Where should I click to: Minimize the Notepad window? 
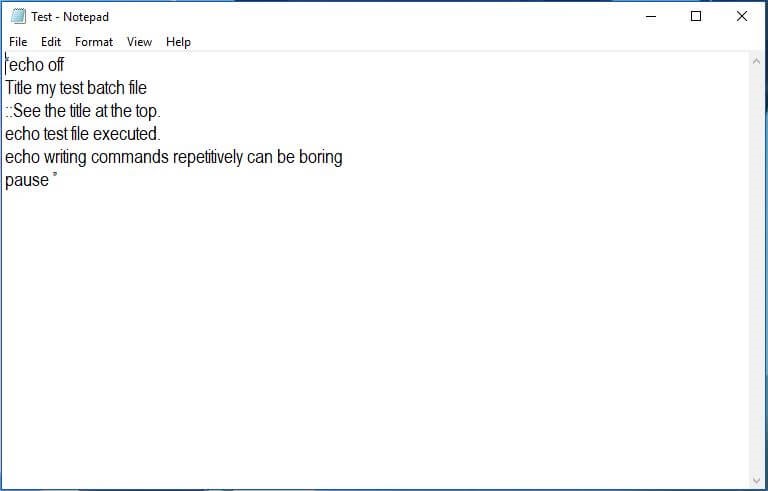tap(651, 17)
